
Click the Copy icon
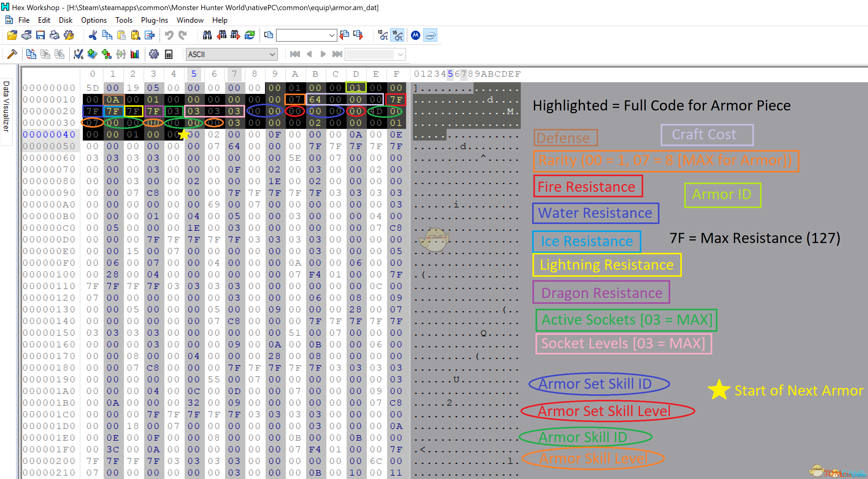click(x=107, y=35)
